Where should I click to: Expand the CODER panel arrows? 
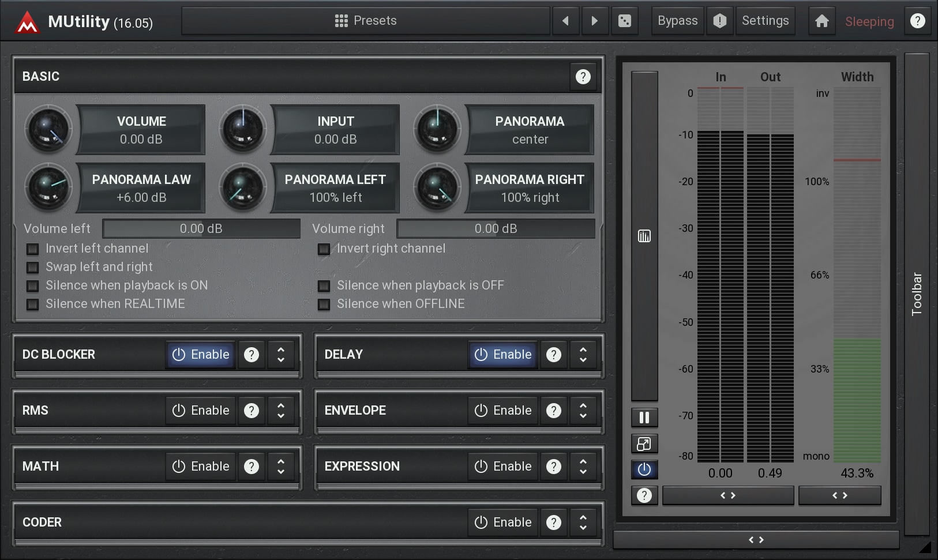(583, 523)
